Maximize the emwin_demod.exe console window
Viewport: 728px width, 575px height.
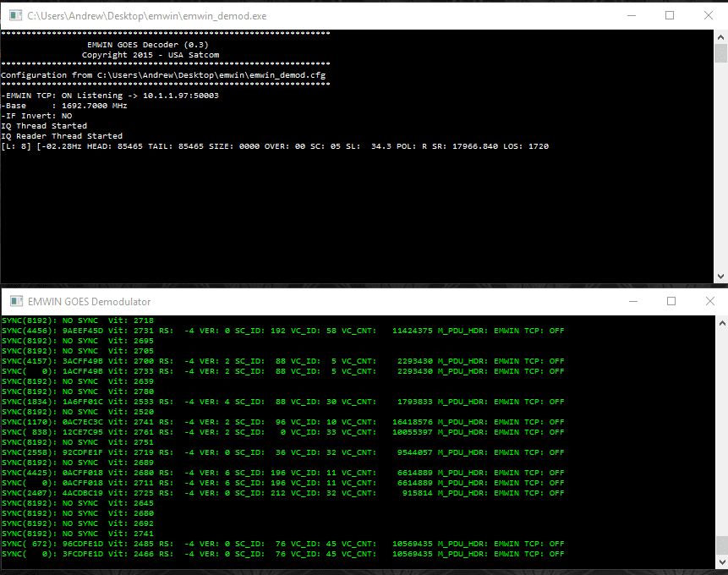[670, 16]
